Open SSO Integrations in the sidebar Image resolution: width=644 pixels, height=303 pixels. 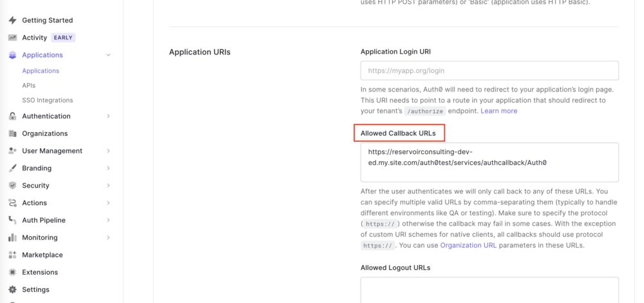tap(47, 101)
